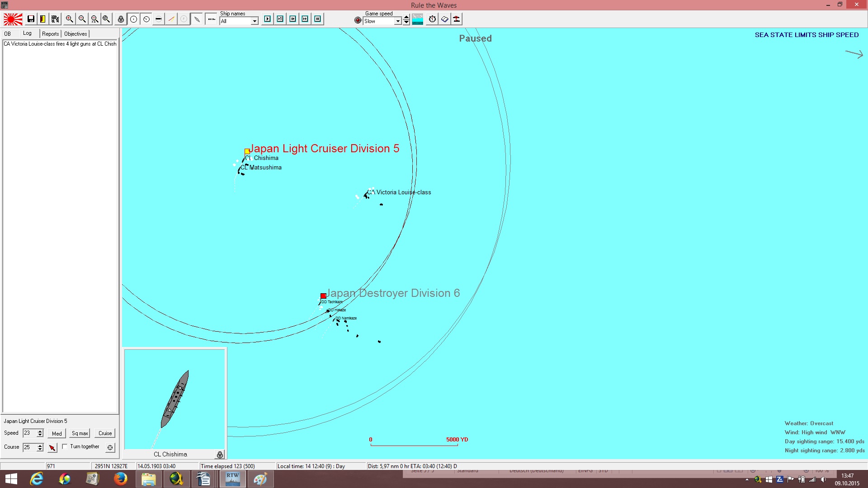Increase game speed with up arrow
The image size is (868, 488).
(406, 18)
